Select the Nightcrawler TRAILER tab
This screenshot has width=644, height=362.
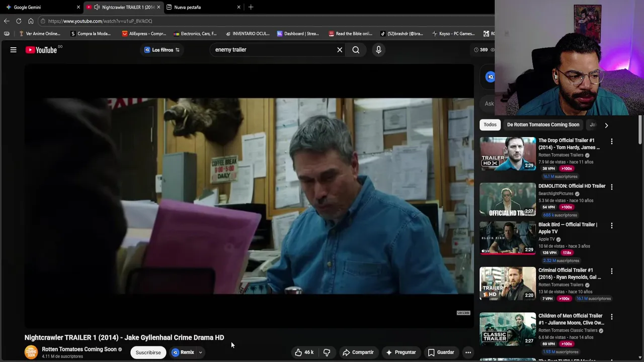(x=123, y=7)
